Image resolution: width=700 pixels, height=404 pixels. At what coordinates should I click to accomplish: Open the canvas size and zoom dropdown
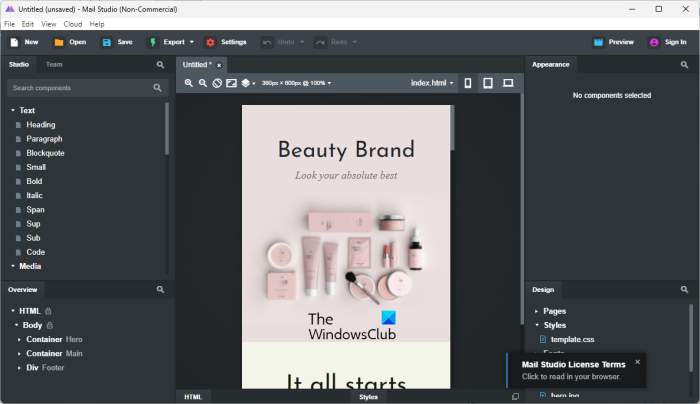coord(296,83)
